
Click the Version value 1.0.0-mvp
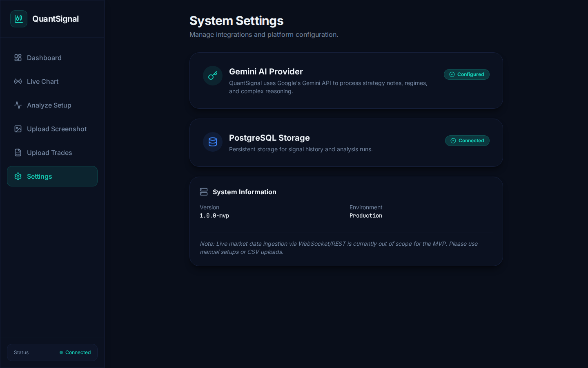(214, 215)
